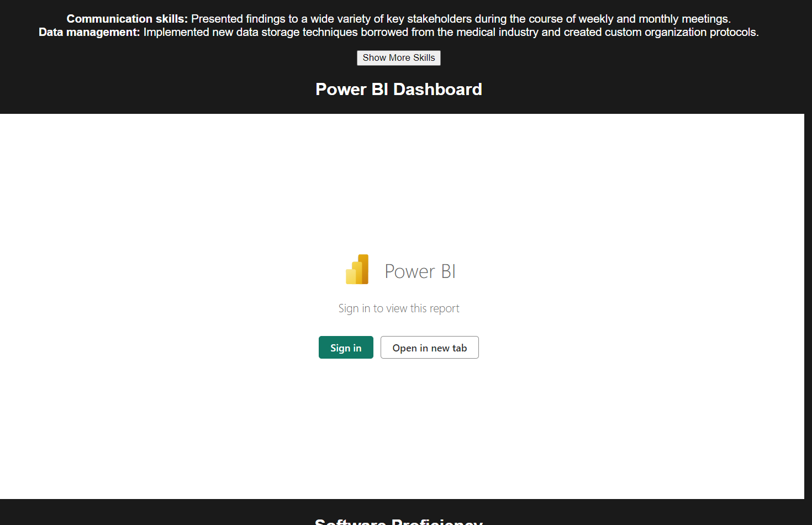This screenshot has width=812, height=525.
Task: Click the "Sign in to view this report" text
Action: pyautogui.click(x=399, y=308)
